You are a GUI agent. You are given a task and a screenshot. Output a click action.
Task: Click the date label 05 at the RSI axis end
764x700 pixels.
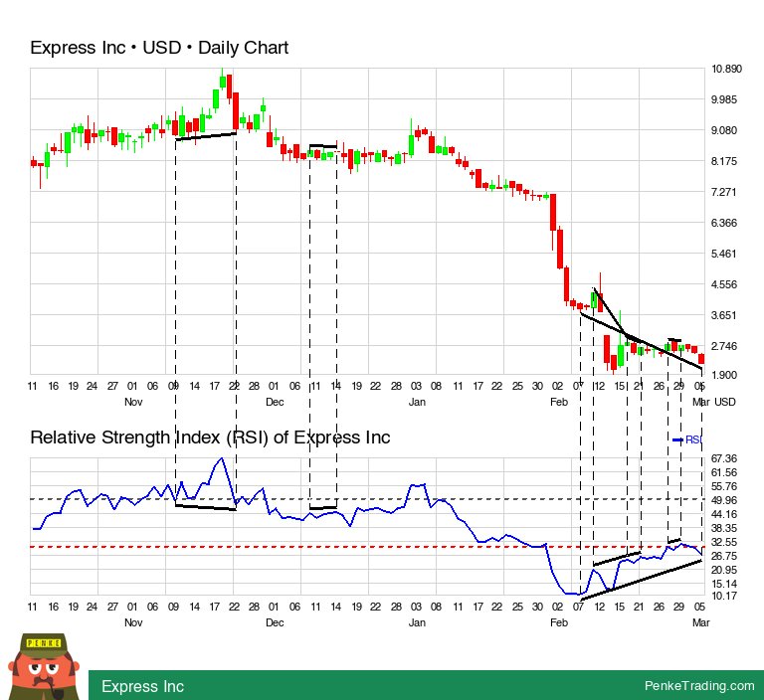pos(699,607)
